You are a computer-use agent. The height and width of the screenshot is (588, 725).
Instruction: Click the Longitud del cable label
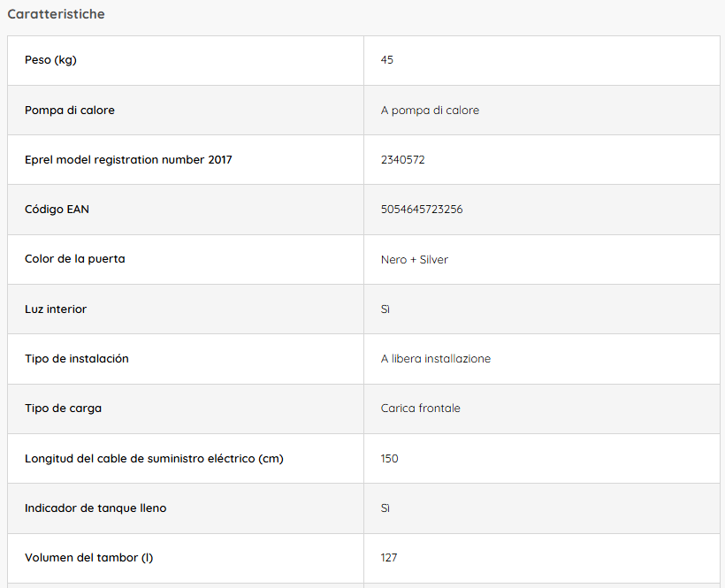(x=154, y=458)
